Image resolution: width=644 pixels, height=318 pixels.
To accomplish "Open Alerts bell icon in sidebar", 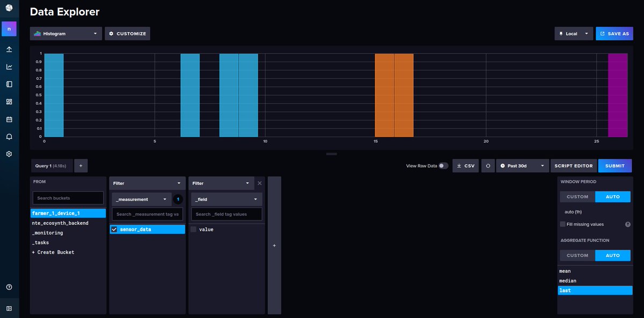I will coord(9,137).
